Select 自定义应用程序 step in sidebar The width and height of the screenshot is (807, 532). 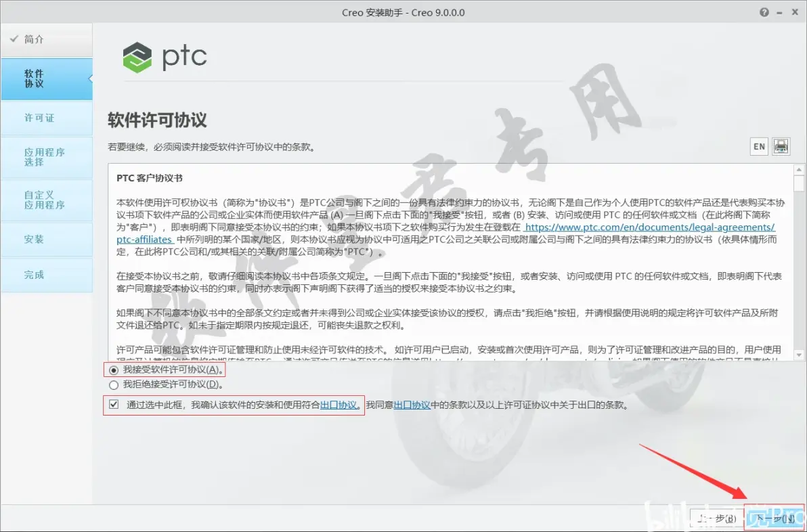coord(47,200)
